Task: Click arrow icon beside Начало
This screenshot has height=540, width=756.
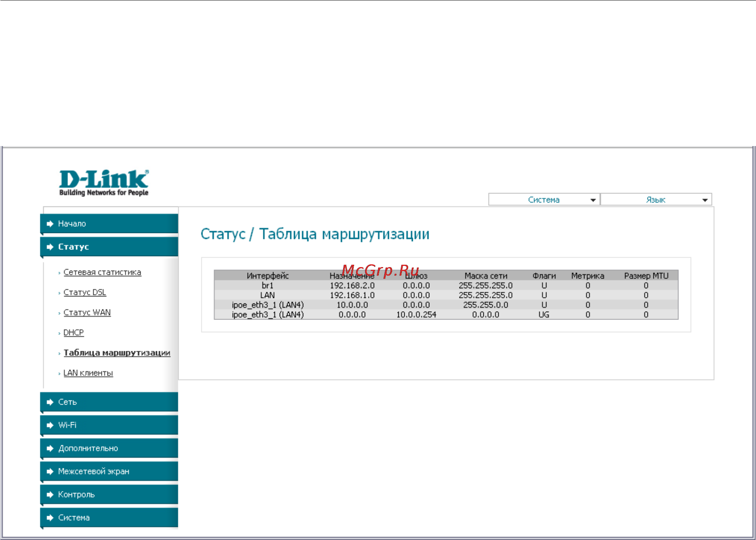Action: coord(50,224)
